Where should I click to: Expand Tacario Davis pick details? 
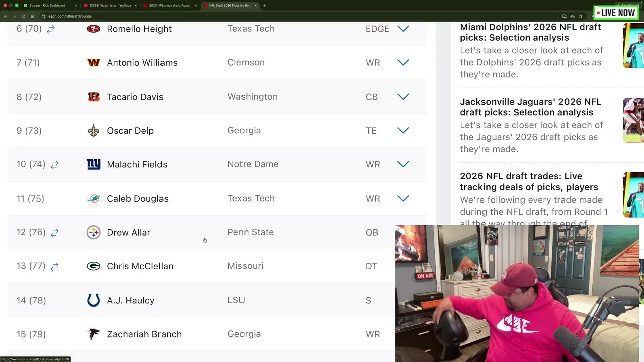tap(403, 97)
